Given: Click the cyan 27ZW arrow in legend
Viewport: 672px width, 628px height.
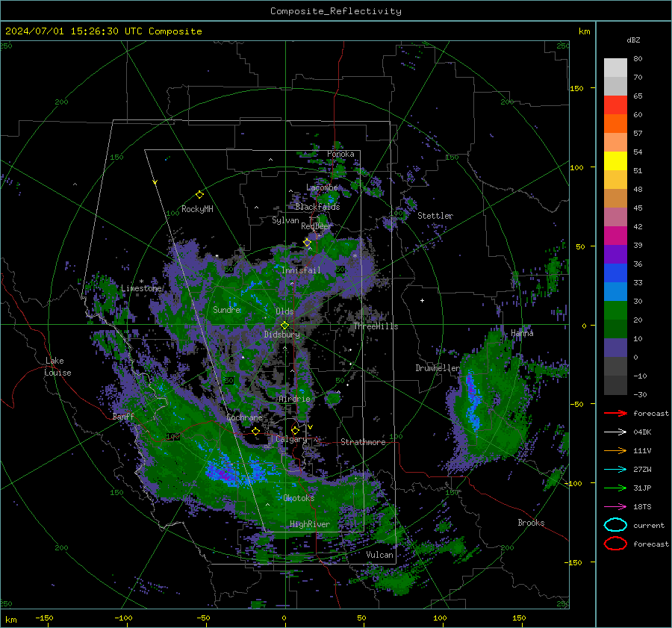Looking at the screenshot, I should point(615,470).
